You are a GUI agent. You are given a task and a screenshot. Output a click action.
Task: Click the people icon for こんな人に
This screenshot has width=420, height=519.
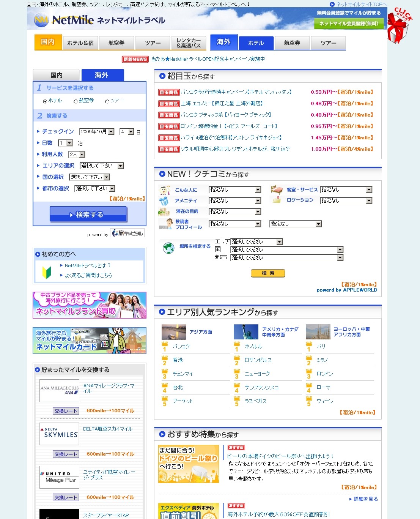[x=164, y=189]
